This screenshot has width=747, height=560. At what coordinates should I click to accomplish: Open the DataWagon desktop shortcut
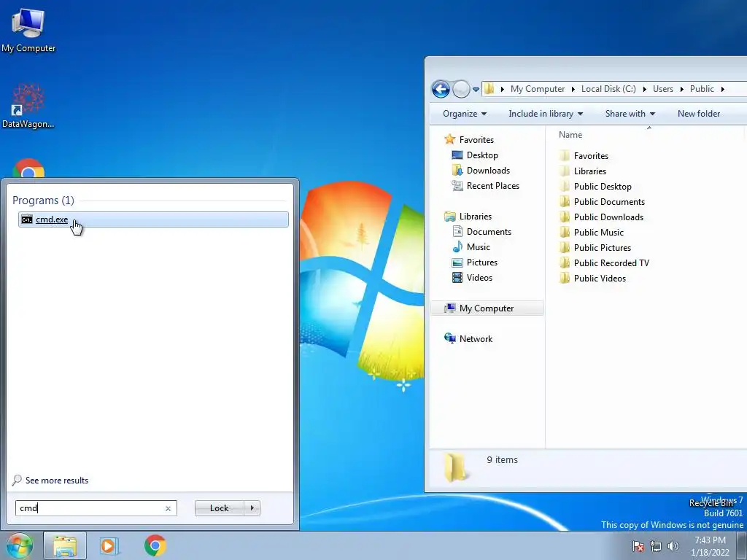tap(28, 106)
